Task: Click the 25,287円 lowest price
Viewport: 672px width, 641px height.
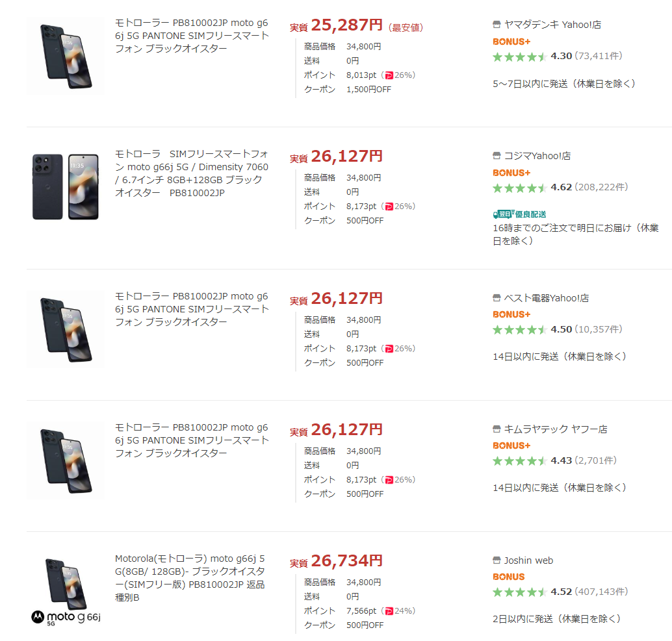Action: pyautogui.click(x=346, y=25)
